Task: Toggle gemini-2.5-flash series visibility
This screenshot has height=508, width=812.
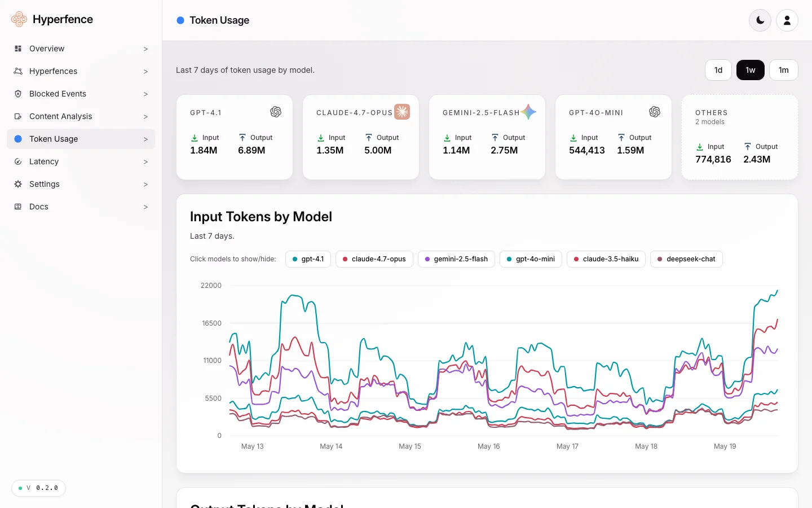Action: (456, 259)
